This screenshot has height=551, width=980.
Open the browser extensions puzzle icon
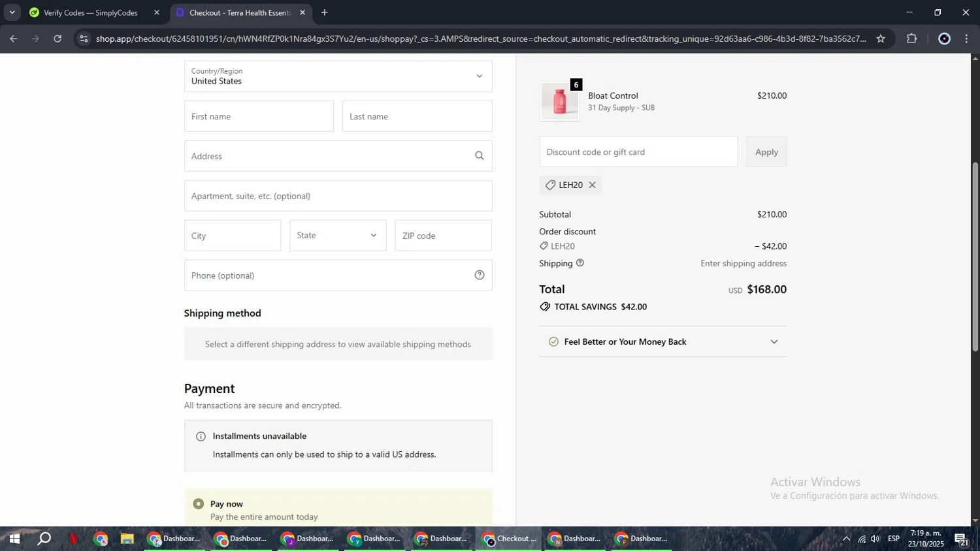tap(912, 39)
